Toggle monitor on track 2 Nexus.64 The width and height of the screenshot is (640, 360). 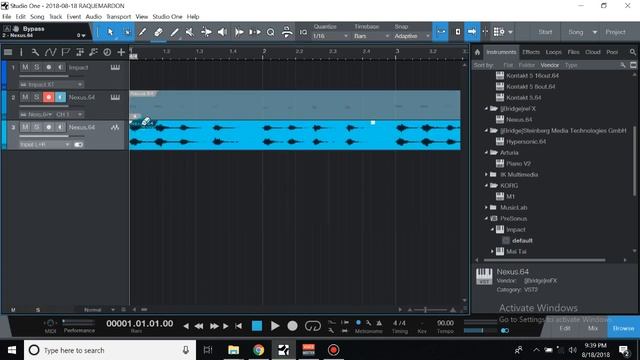[x=60, y=97]
